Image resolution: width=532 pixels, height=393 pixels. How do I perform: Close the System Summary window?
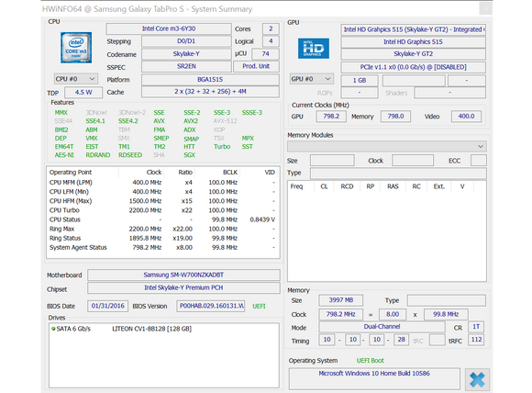point(485,8)
